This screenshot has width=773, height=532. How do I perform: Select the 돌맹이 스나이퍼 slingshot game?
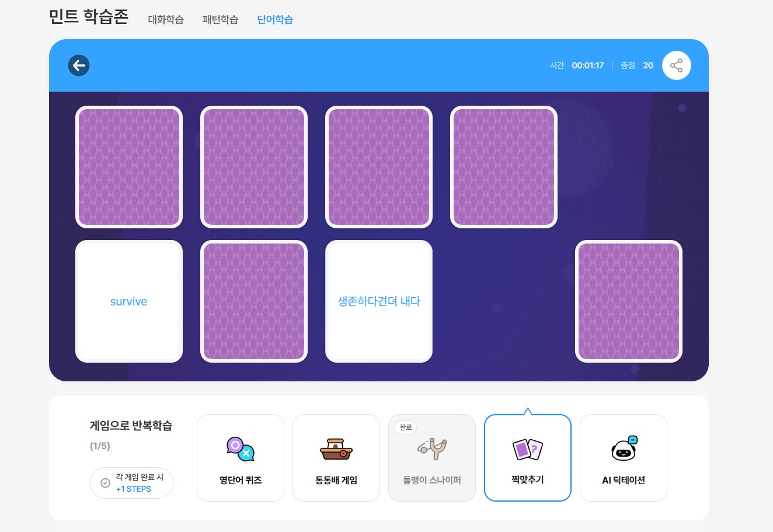coord(432,458)
